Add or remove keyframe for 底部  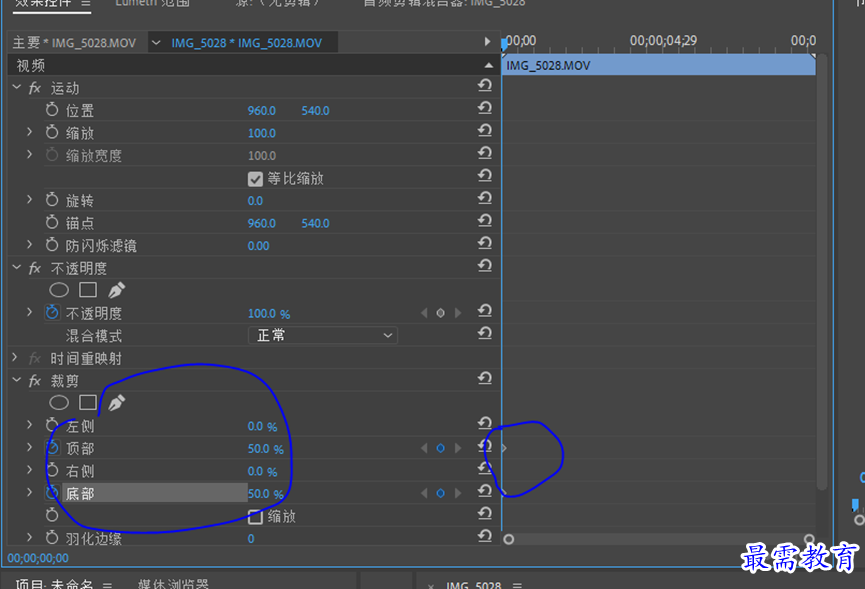tap(440, 493)
